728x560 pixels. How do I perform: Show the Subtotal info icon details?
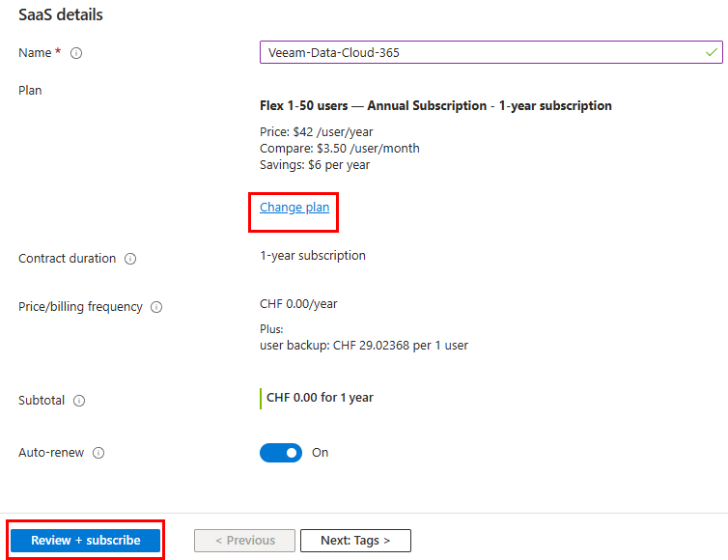coord(79,401)
